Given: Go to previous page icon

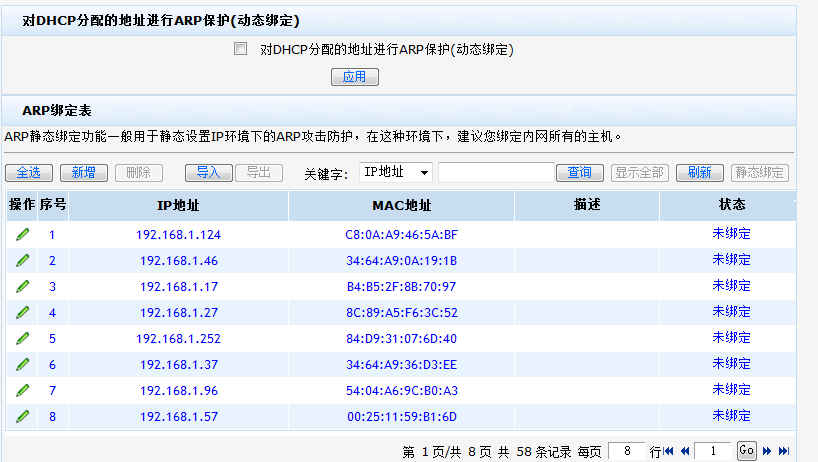Looking at the screenshot, I should pos(685,451).
